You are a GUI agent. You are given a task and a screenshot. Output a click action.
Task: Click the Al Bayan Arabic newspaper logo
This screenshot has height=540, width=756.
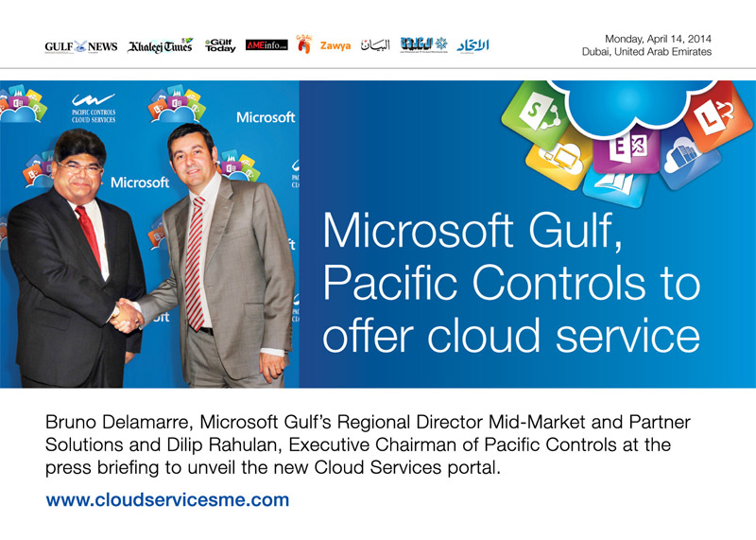coord(375,44)
